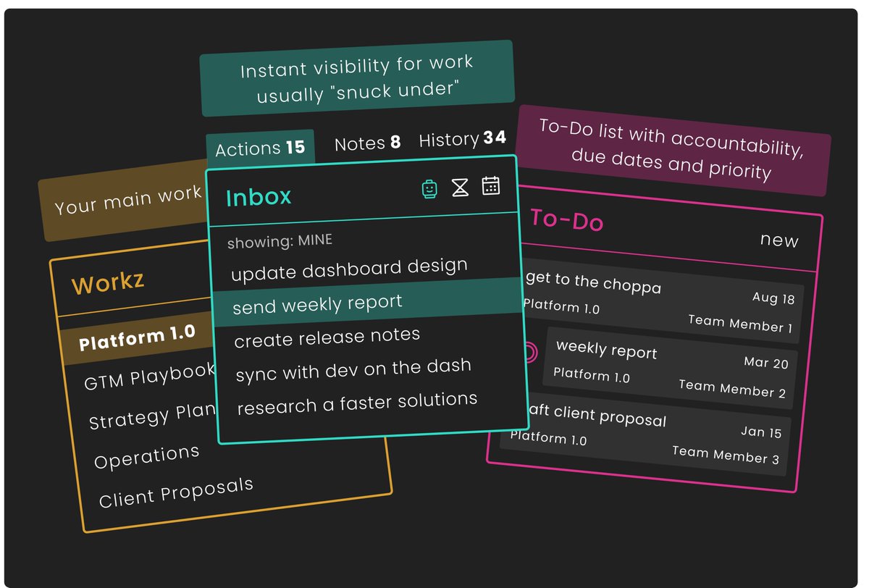Open the 'client proposal' to-do card

point(645,434)
